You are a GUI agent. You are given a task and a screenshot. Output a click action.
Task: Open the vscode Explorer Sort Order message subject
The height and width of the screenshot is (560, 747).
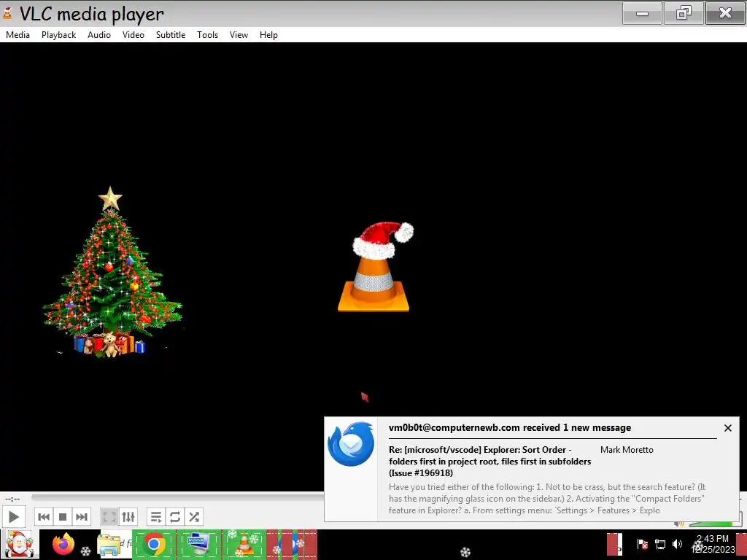pos(489,461)
